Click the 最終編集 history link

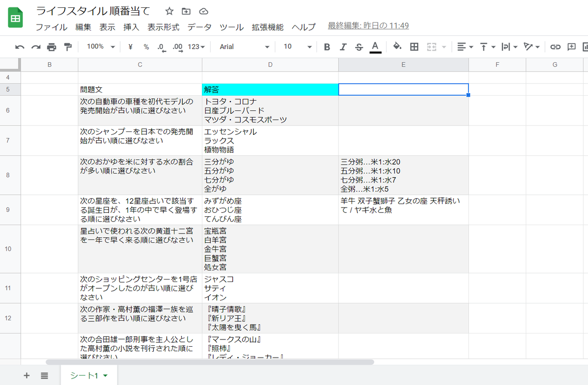coord(368,26)
